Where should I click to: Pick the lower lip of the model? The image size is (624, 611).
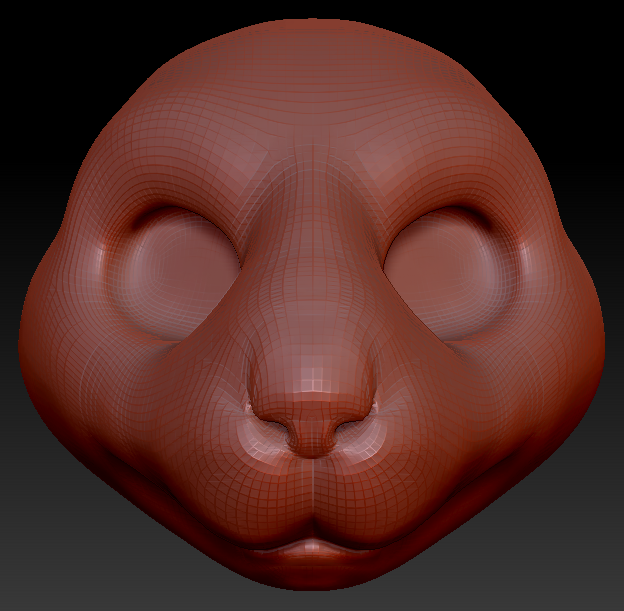tap(312, 552)
